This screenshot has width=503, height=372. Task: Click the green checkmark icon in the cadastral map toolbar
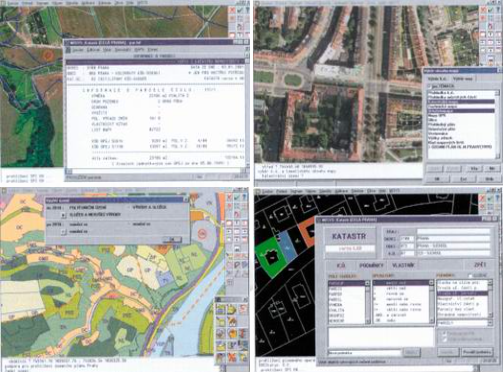(491, 199)
